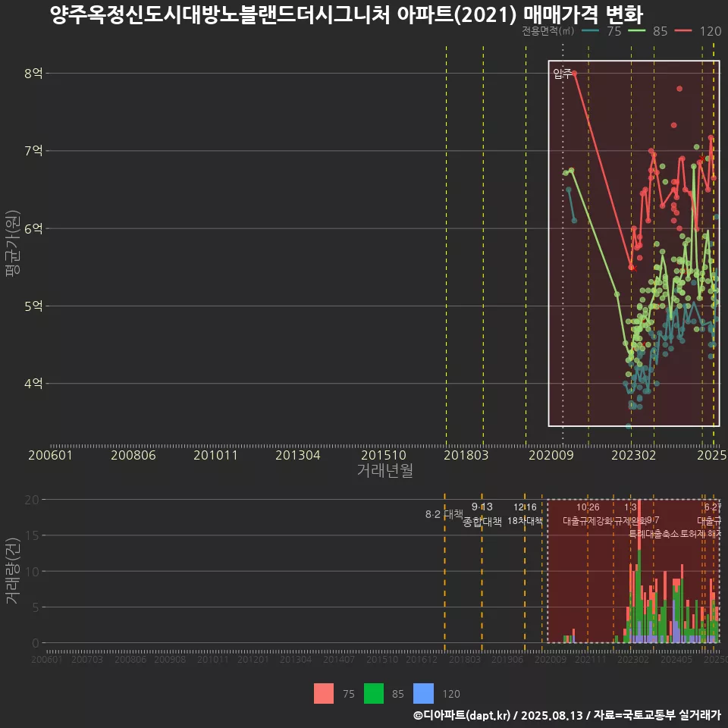Viewport: 728px width, 728px height.
Task: Click the 8억 y-axis label
Action: point(33,73)
